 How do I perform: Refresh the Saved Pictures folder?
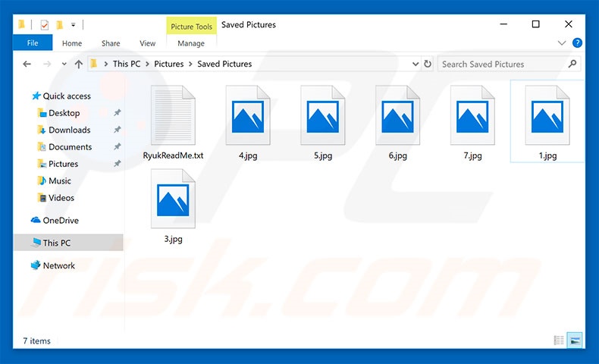(x=428, y=64)
